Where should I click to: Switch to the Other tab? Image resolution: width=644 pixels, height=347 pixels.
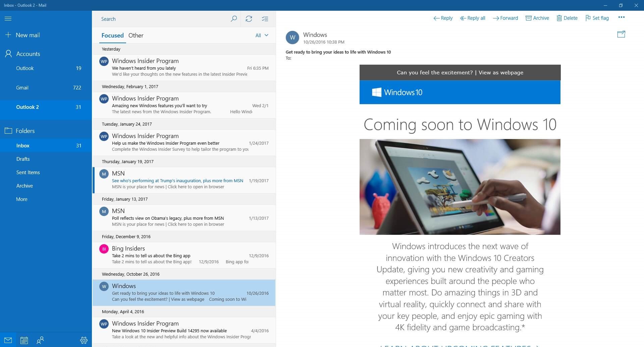136,35
